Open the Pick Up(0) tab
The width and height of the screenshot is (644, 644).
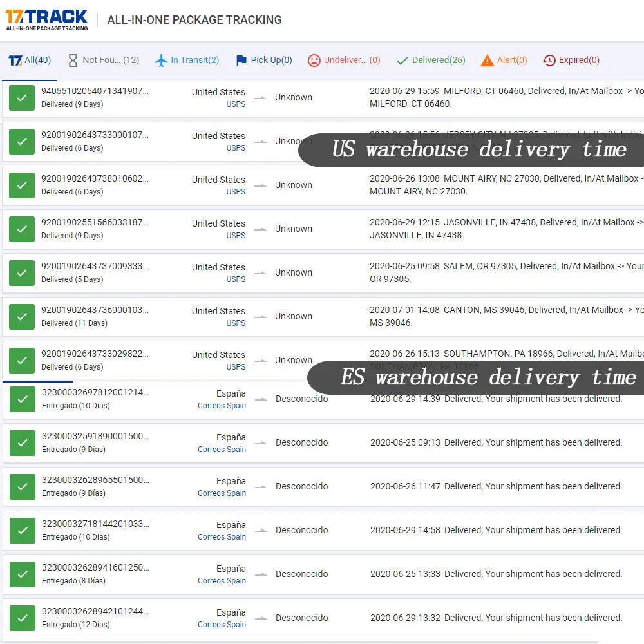(x=264, y=61)
